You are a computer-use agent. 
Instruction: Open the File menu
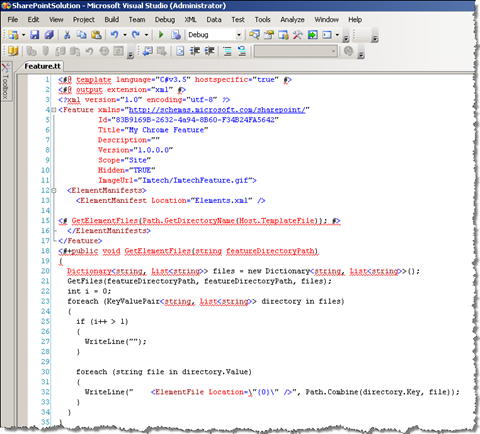point(13,20)
